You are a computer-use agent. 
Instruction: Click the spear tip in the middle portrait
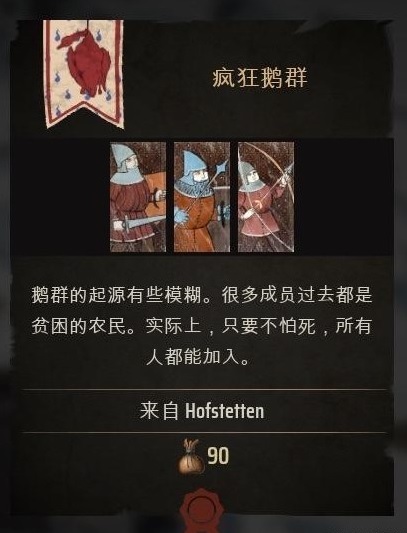tap(222, 166)
